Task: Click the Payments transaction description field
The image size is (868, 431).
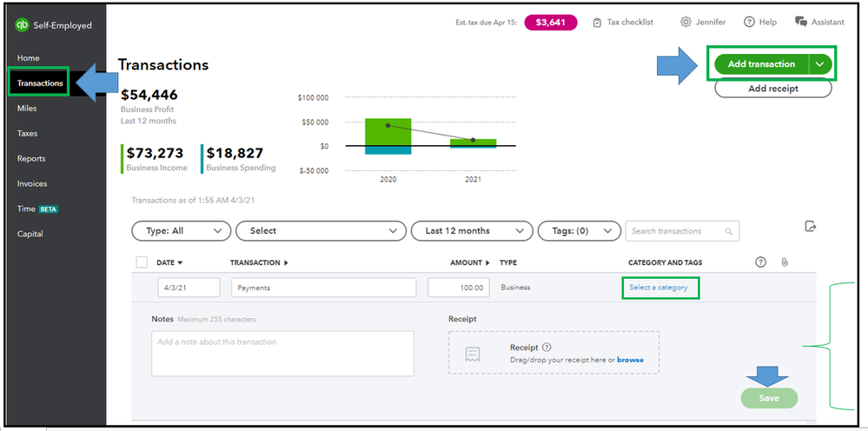Action: pyautogui.click(x=323, y=288)
